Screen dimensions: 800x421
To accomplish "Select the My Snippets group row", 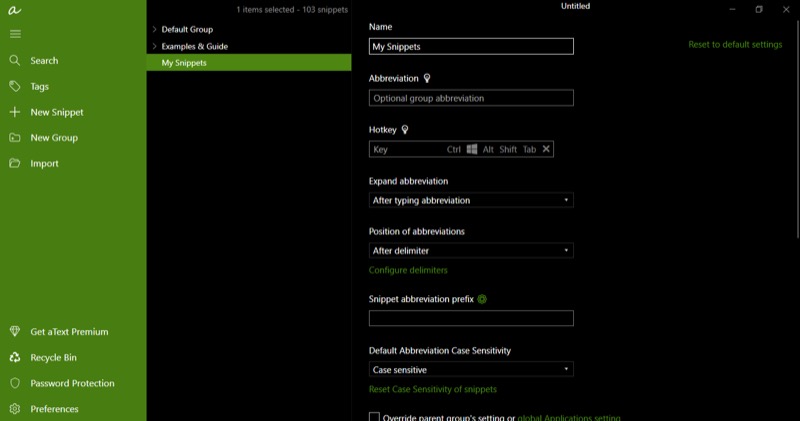I will 249,63.
